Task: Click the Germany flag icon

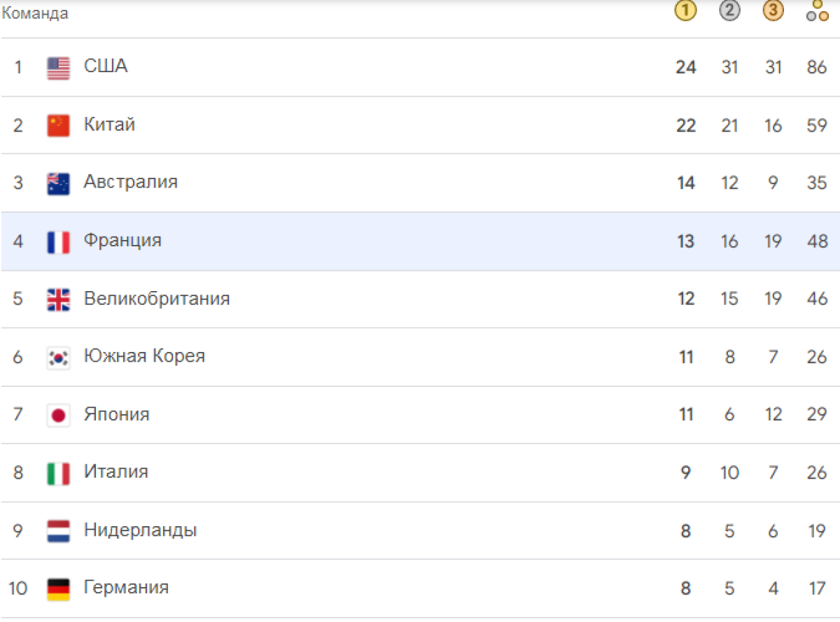Action: point(59,589)
